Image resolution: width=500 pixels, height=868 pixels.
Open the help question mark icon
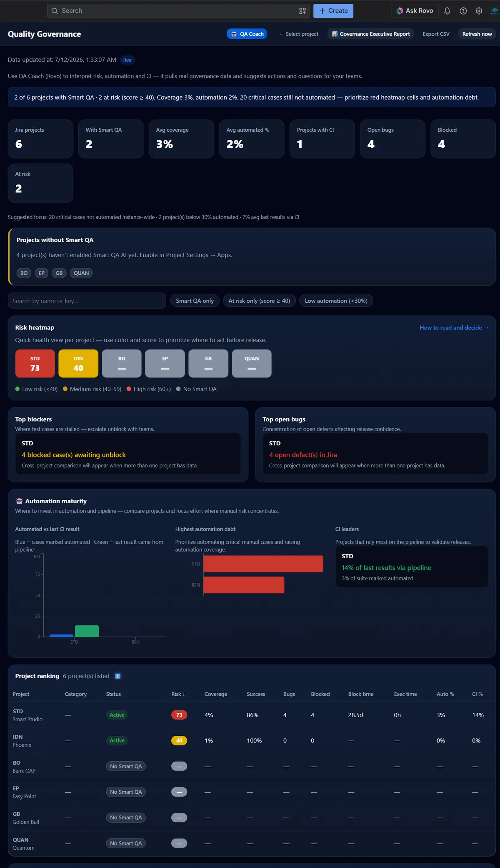click(463, 11)
